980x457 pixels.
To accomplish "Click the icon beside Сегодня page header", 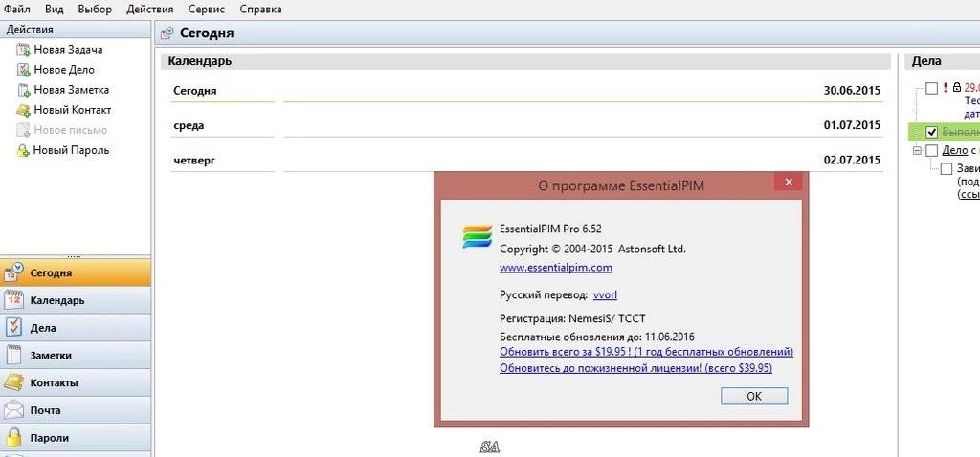I will click(167, 33).
